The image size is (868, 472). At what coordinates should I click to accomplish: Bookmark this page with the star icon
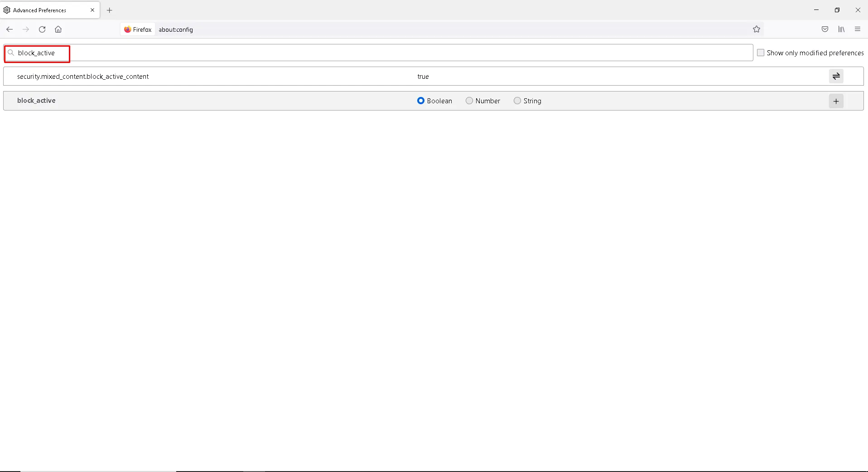(x=757, y=29)
